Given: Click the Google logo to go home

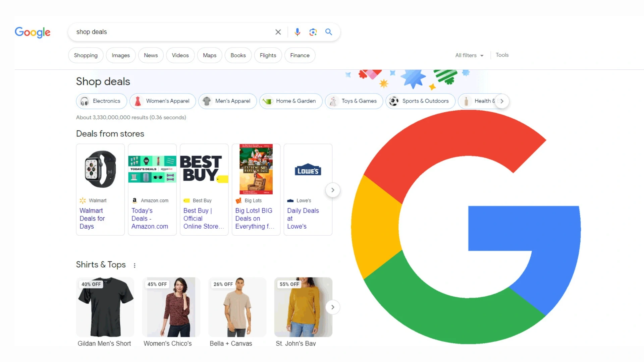Looking at the screenshot, I should point(33,32).
